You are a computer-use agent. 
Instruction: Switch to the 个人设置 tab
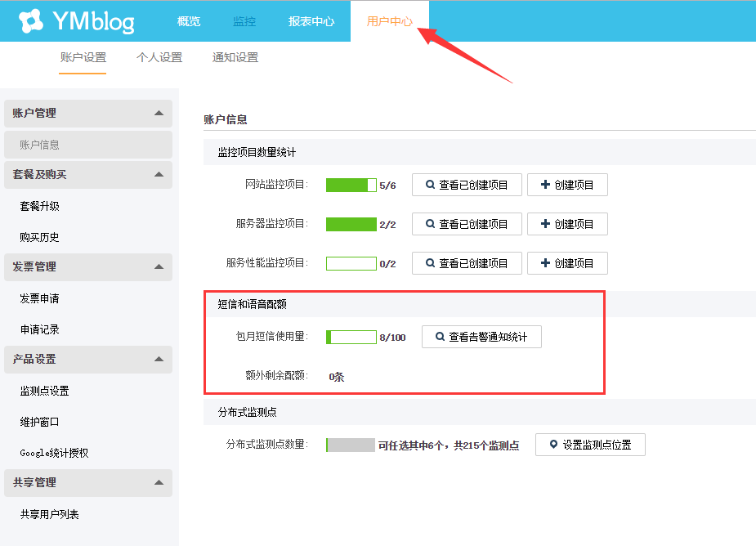click(159, 58)
